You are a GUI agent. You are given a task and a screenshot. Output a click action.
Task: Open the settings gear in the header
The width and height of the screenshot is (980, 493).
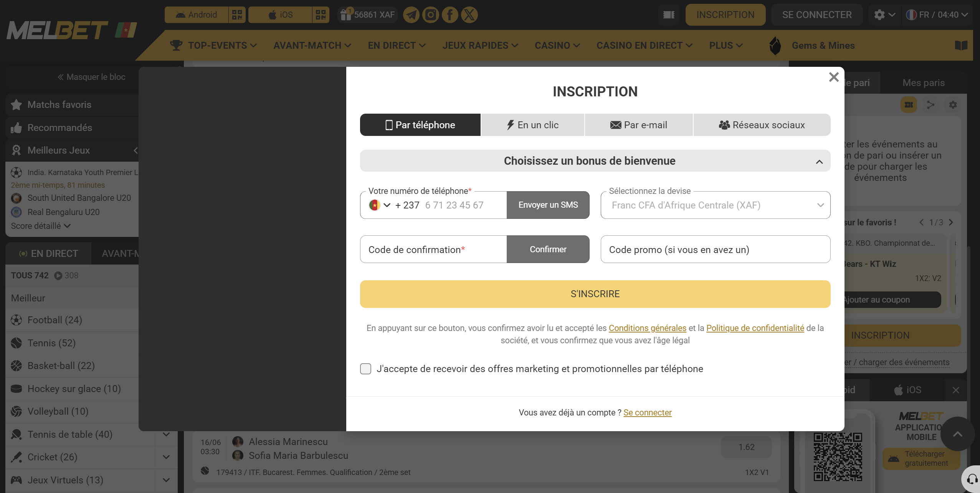[x=884, y=15]
